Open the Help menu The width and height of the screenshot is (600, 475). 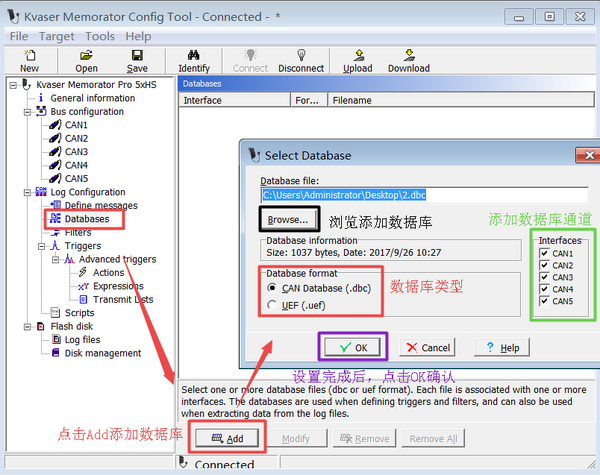[138, 36]
